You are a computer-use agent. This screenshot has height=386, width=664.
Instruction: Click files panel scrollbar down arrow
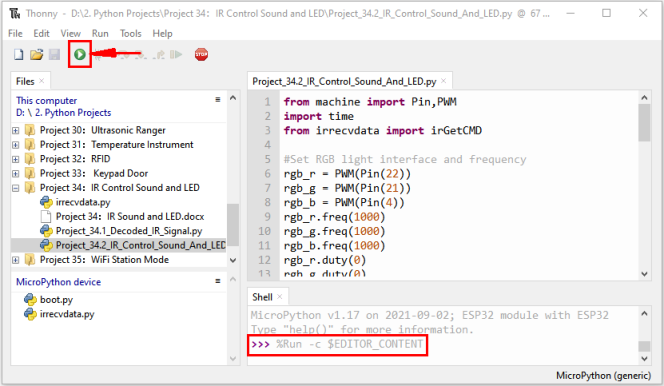click(233, 260)
